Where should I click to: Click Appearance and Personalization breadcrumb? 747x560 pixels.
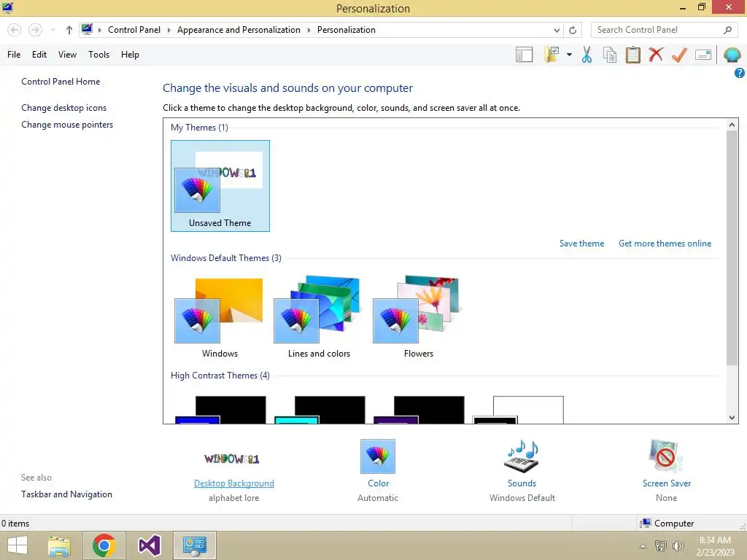[x=239, y=30]
